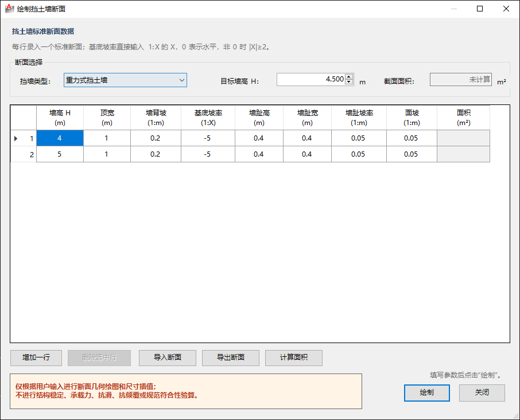
Task: Click the 墙趾宽 column header
Action: tap(308, 118)
